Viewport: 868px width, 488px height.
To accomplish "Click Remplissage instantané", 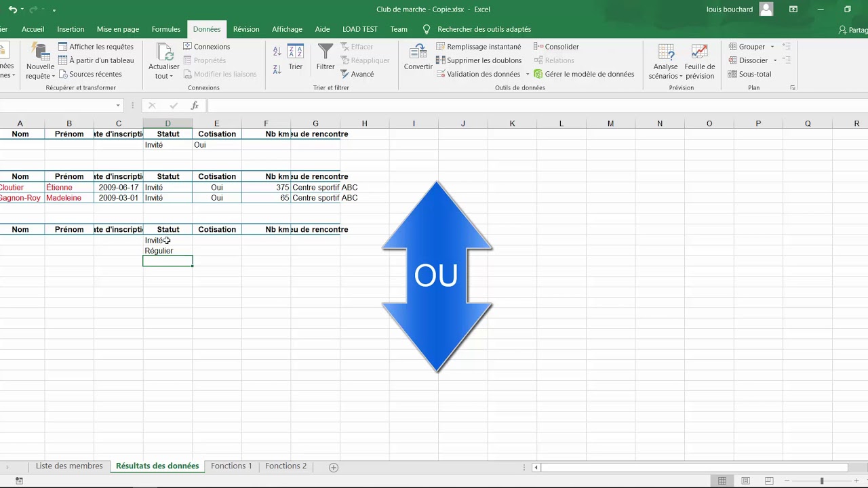I will (x=479, y=47).
